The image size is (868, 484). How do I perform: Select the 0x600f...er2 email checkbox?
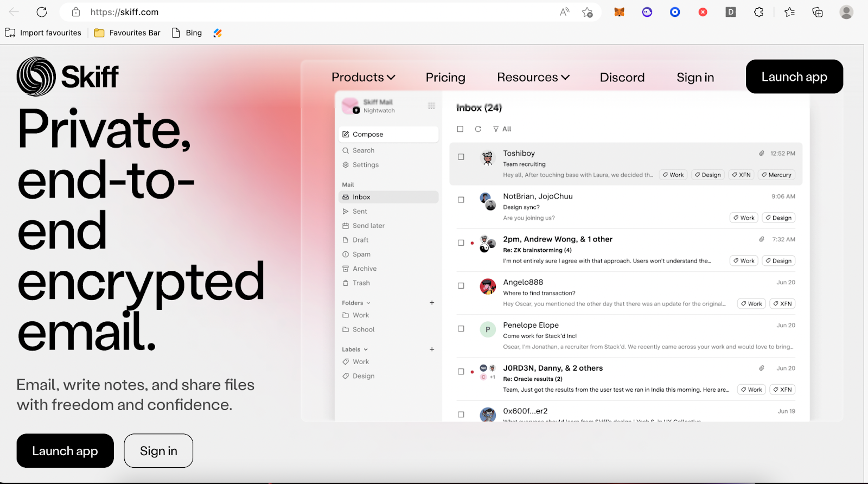pos(461,415)
